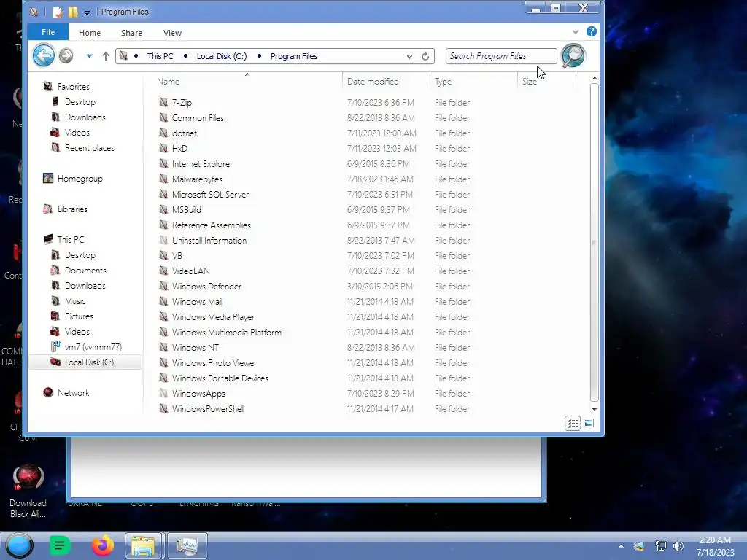Select the WindowsPowerShell folder
Screen dimensions: 747x560
coord(208,408)
